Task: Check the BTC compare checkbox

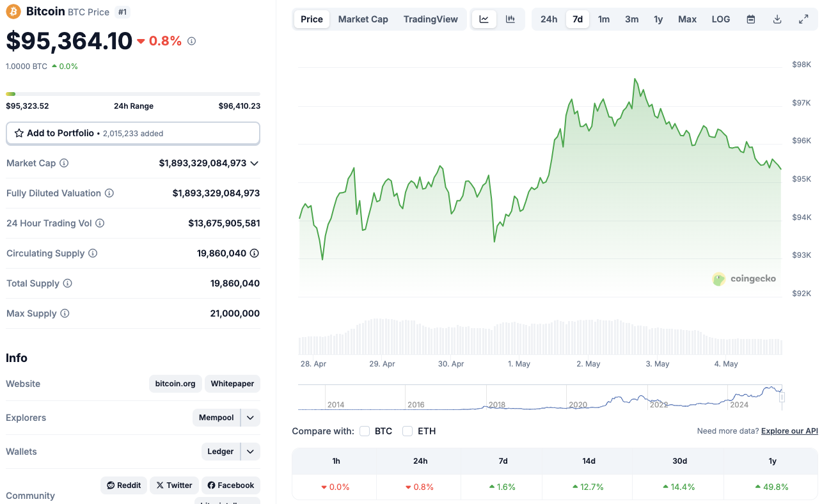Action: [x=365, y=431]
